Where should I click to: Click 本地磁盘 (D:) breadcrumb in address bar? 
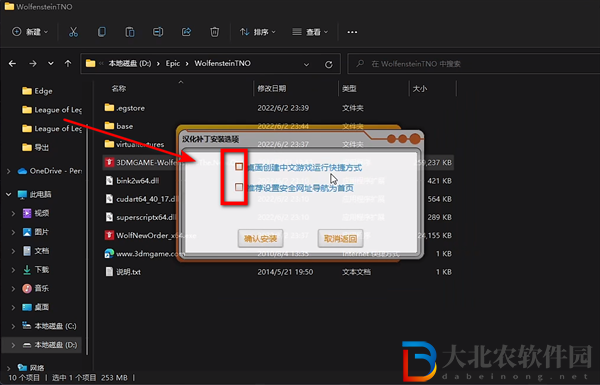click(130, 64)
